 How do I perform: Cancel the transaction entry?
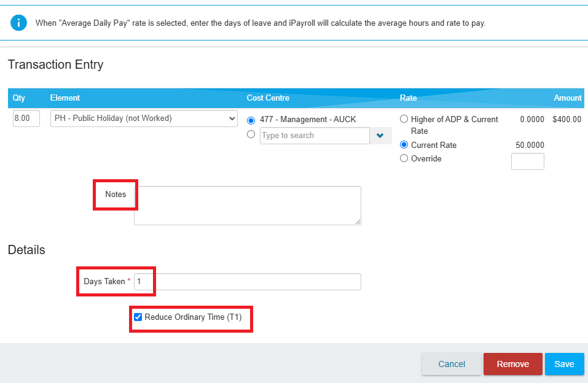[452, 364]
